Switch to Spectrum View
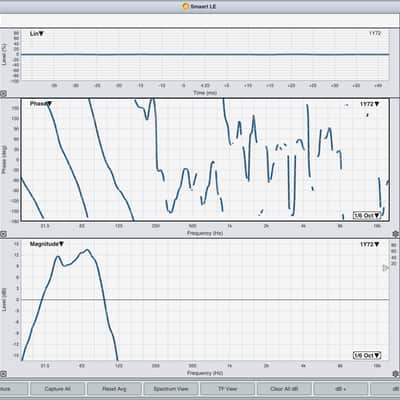Image resolution: width=400 pixels, height=400 pixels. pos(171,389)
